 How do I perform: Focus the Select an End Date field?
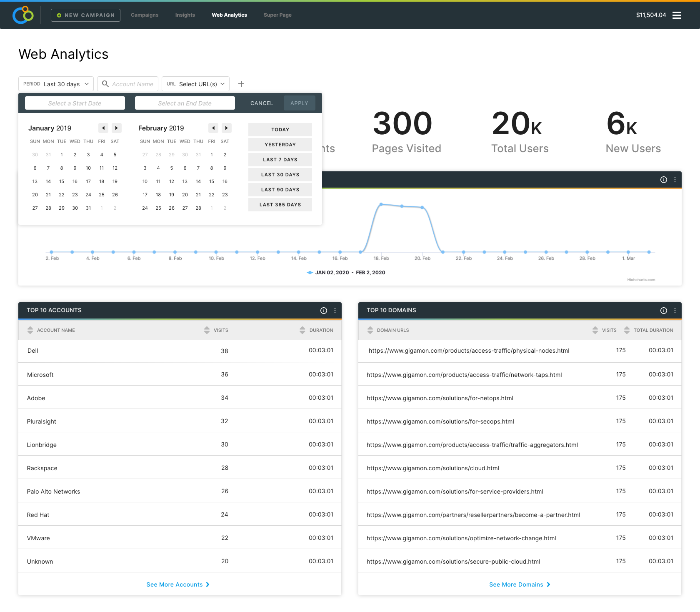coord(185,103)
